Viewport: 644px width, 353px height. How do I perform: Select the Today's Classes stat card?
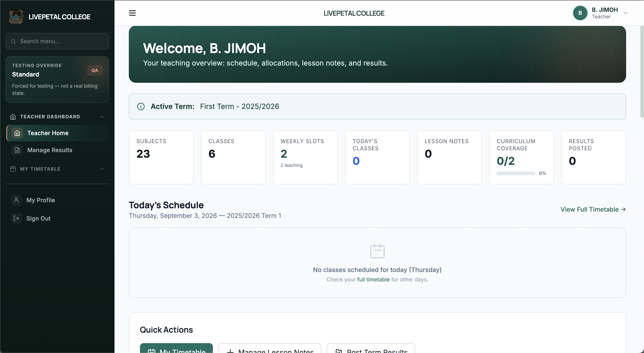point(377,157)
